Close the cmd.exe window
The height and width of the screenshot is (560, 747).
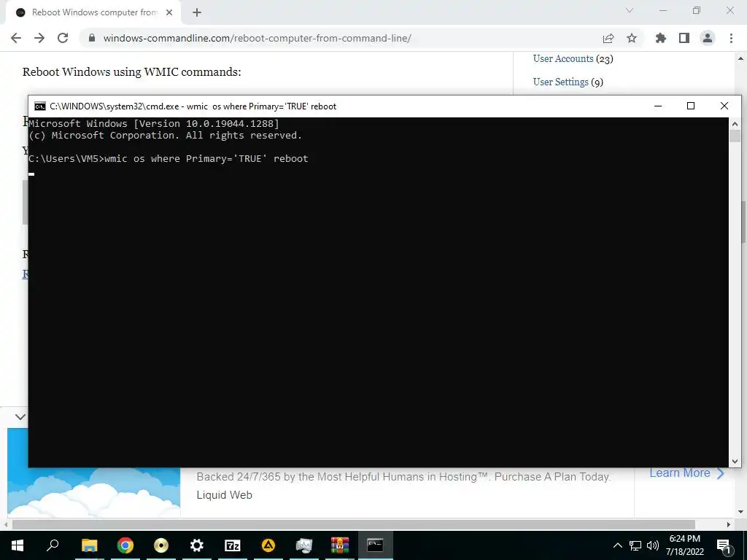(724, 106)
